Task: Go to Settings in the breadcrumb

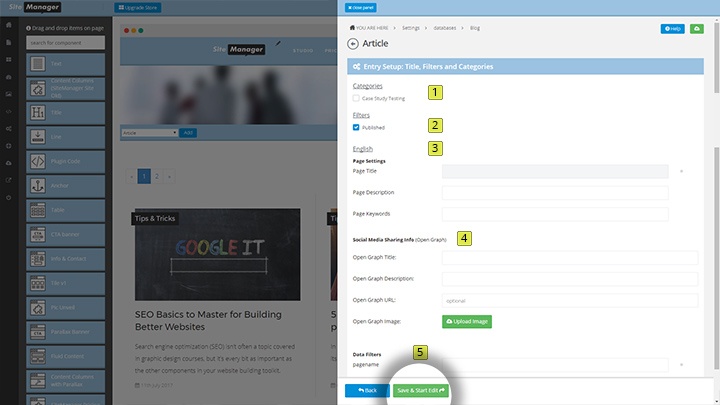Action: tap(411, 28)
